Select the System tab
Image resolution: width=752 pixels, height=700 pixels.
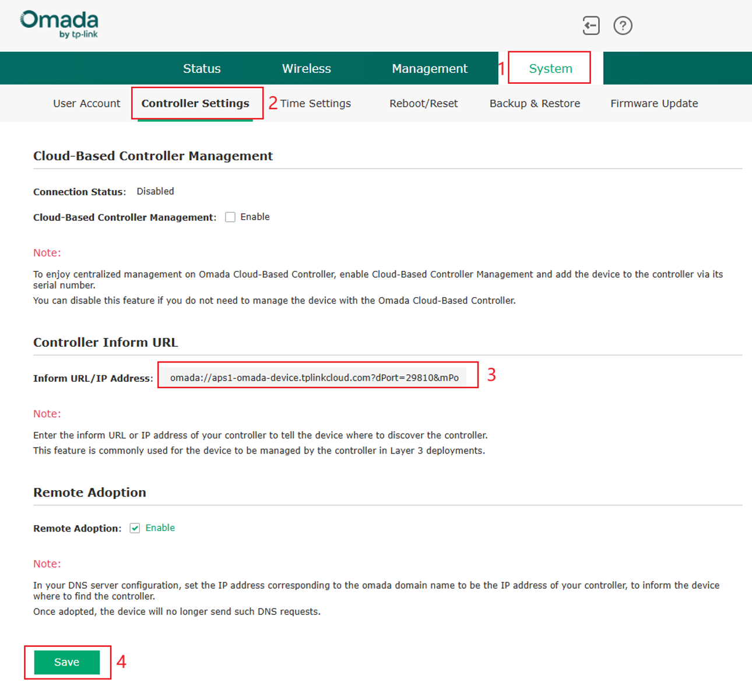coord(550,68)
